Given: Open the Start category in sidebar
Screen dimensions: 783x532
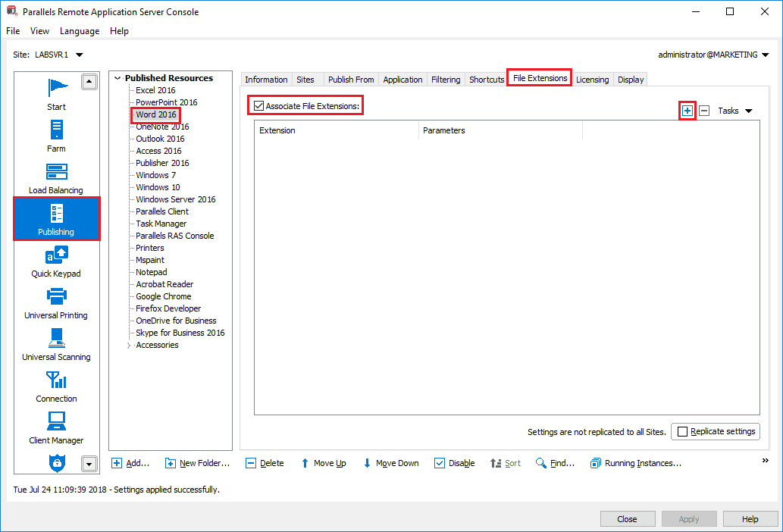Looking at the screenshot, I should click(x=56, y=94).
